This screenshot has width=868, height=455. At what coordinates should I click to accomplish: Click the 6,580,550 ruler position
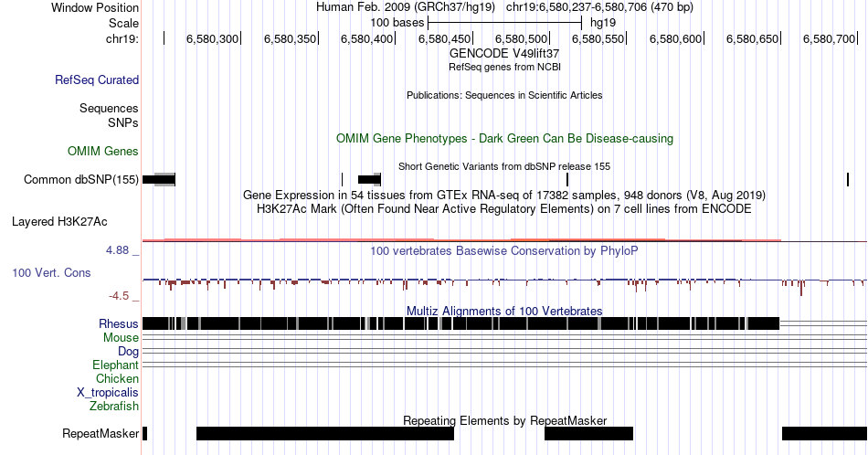coord(598,38)
